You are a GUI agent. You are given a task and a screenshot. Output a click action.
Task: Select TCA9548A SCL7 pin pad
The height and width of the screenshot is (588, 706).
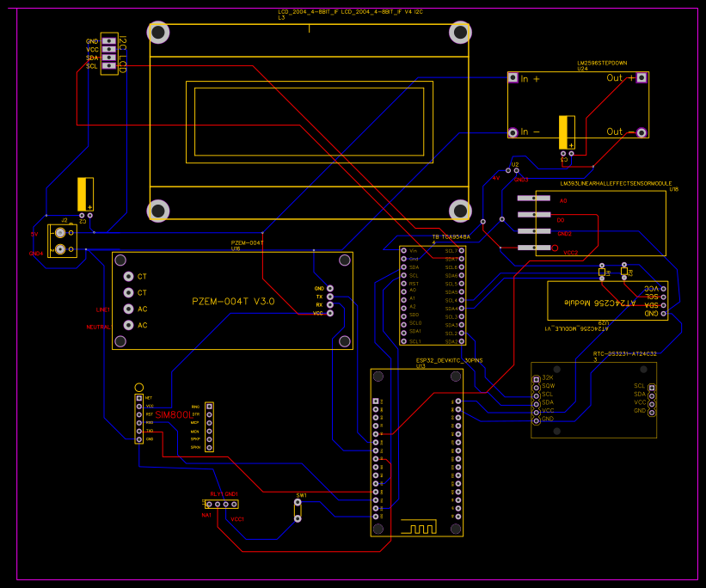point(462,251)
